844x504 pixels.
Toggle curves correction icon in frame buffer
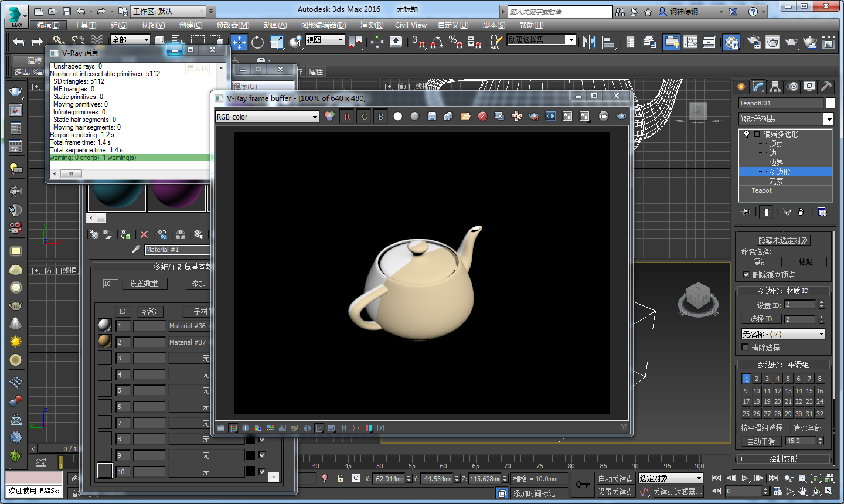point(319,428)
